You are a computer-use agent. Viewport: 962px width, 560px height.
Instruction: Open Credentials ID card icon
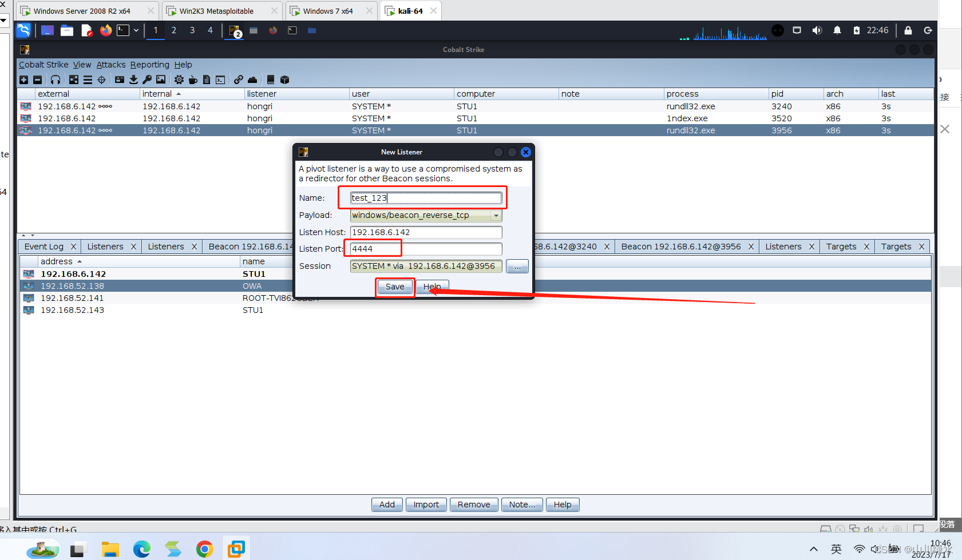(x=120, y=80)
